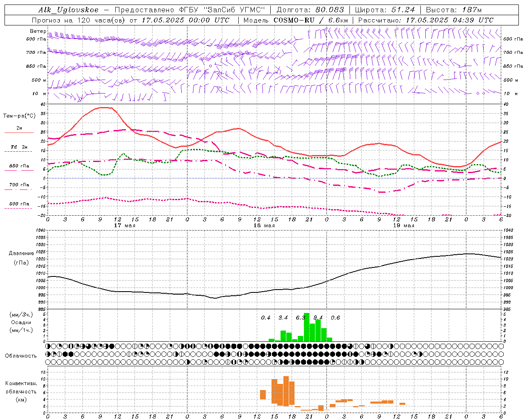Click the 9.4 precipitation amount label
The image size is (525, 420).
pos(318,317)
